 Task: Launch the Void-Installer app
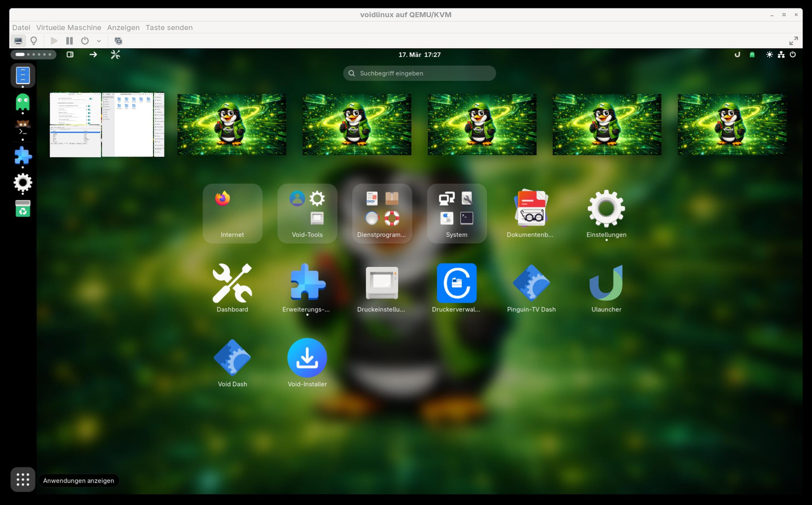[x=307, y=358]
